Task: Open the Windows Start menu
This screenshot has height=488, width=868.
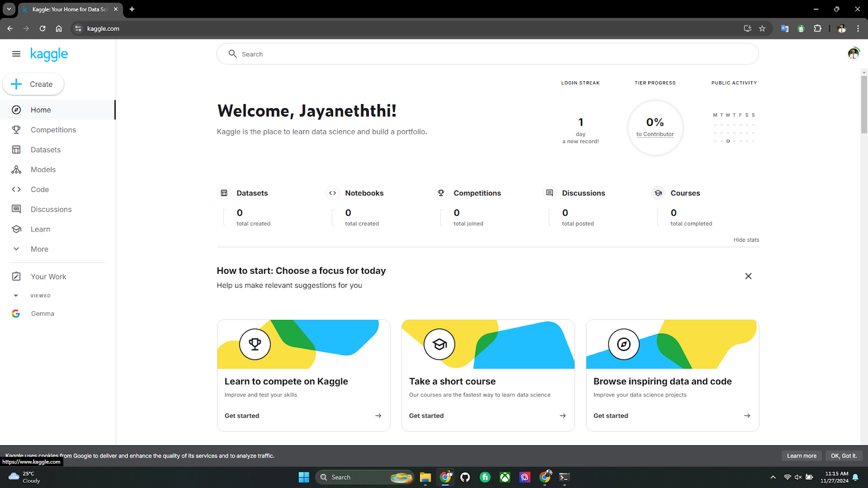Action: (x=304, y=477)
